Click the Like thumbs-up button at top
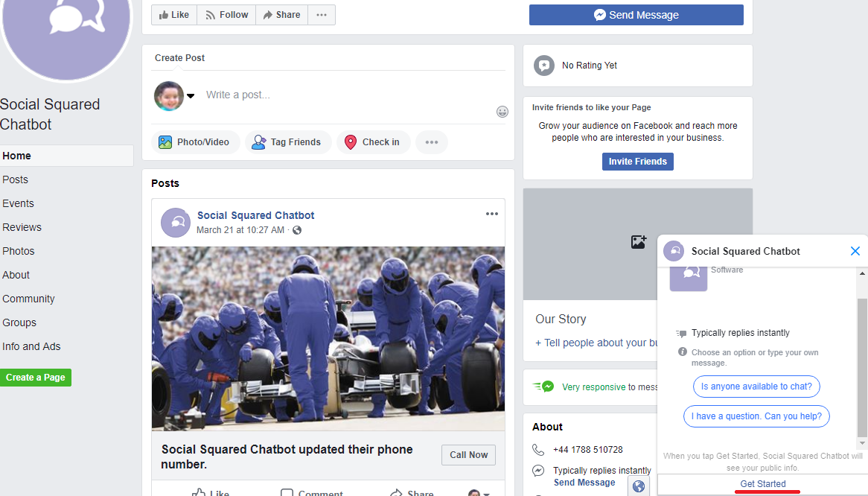This screenshot has width=868, height=496. pyautogui.click(x=174, y=15)
